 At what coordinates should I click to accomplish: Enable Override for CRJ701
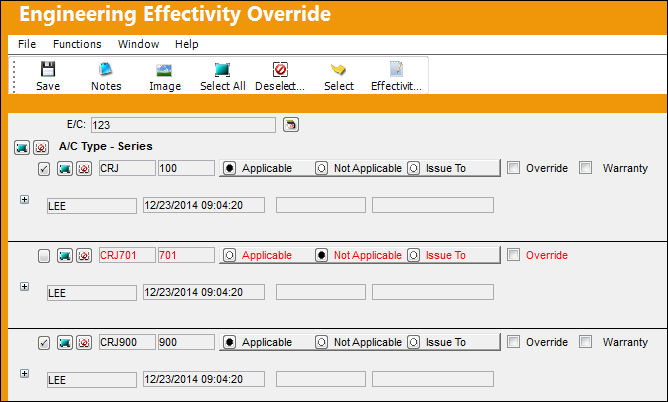[x=513, y=255]
